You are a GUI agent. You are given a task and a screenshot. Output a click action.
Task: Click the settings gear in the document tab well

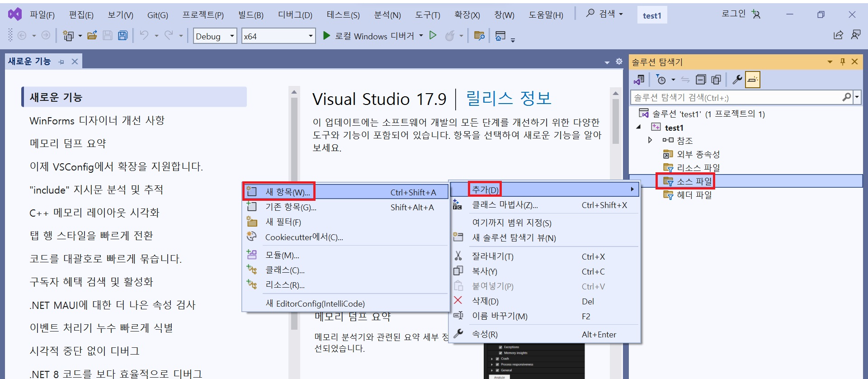(x=619, y=62)
